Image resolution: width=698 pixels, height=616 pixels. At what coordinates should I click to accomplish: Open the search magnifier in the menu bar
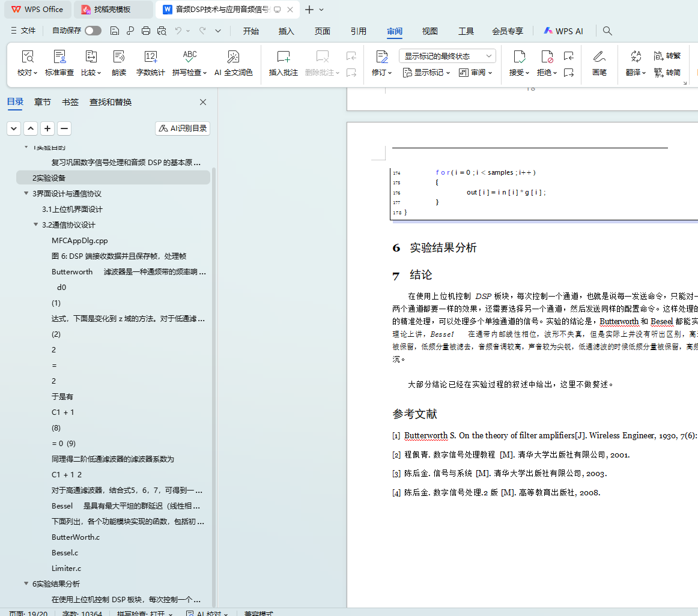[x=607, y=31]
